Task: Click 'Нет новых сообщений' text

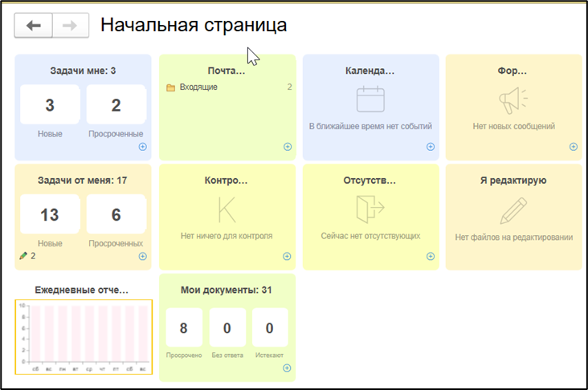Action: pyautogui.click(x=514, y=126)
